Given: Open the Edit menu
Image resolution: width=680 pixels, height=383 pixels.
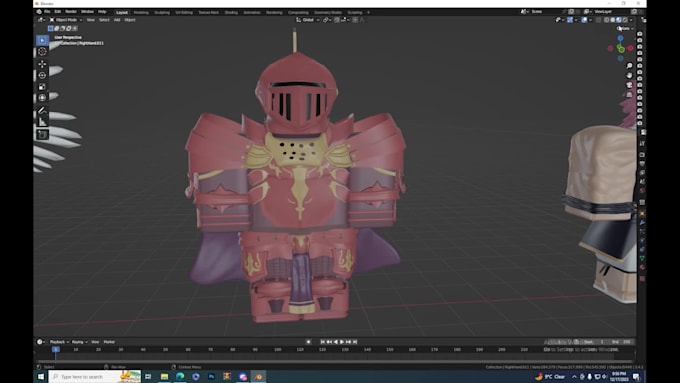Looking at the screenshot, I should (58, 12).
